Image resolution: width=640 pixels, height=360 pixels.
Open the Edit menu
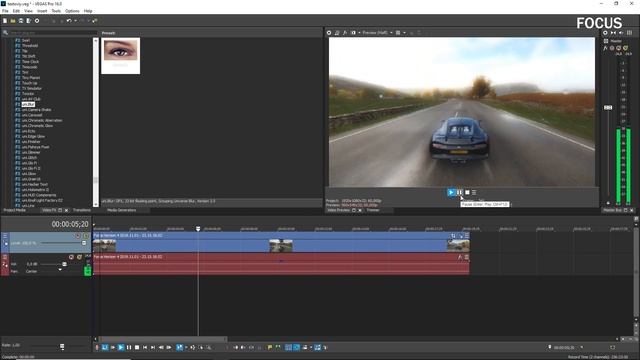(16, 11)
